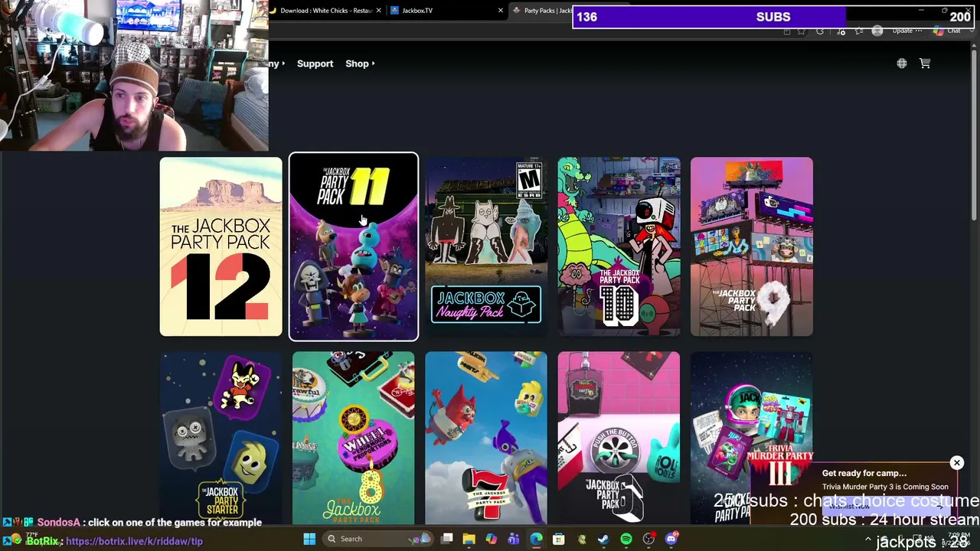This screenshot has height=551, width=980.
Task: Select the Jackbox Party Starter cover
Action: [x=220, y=438]
